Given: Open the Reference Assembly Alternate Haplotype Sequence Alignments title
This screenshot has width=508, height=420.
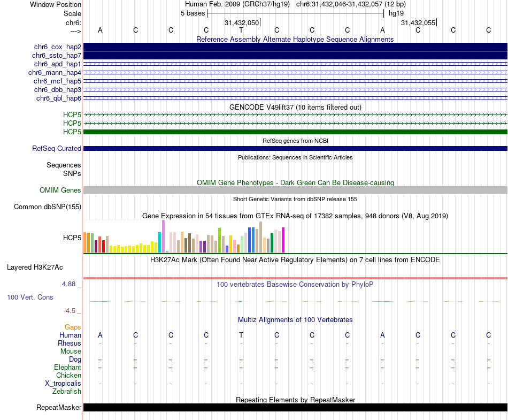Looking at the screenshot, I should point(295,39).
